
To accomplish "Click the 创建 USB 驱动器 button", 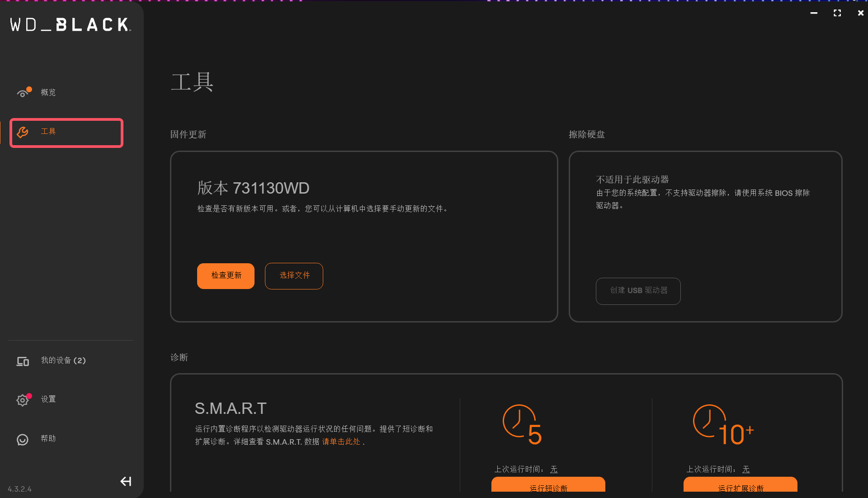I will (x=638, y=291).
